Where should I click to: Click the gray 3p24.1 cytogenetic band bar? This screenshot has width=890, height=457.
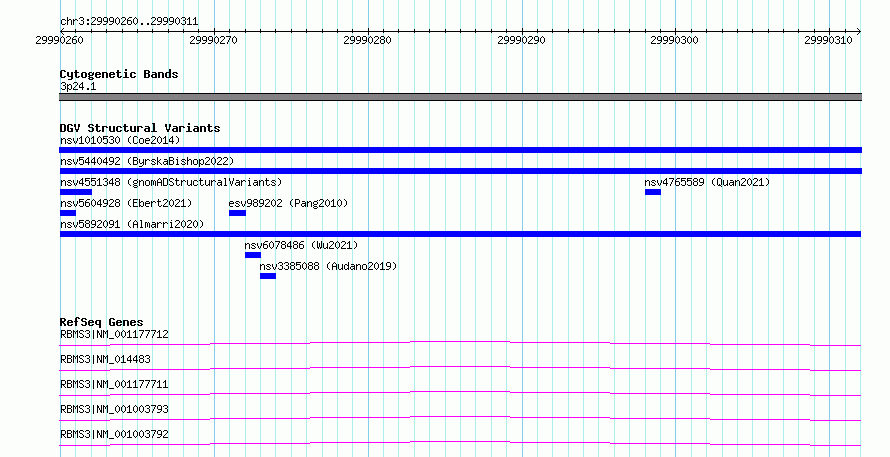tap(460, 97)
